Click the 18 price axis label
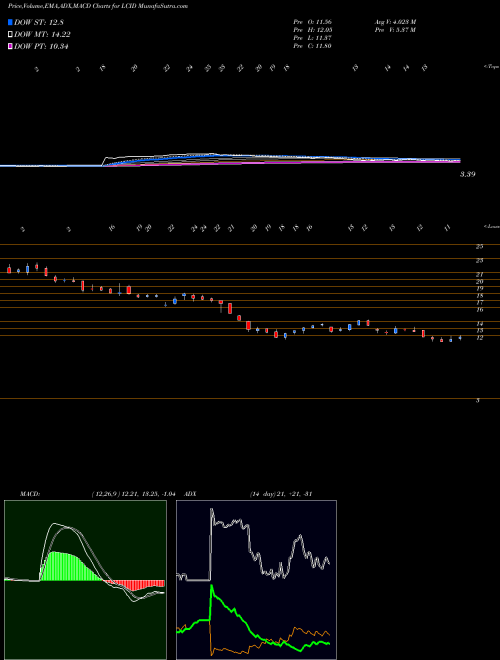 coord(479,296)
